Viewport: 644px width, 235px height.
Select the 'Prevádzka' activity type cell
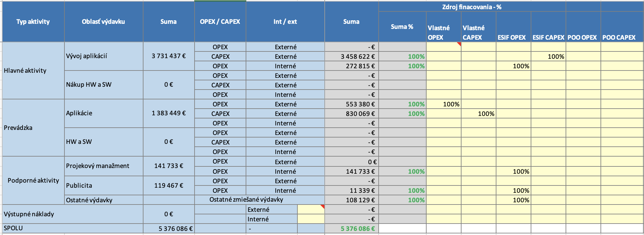pos(33,128)
